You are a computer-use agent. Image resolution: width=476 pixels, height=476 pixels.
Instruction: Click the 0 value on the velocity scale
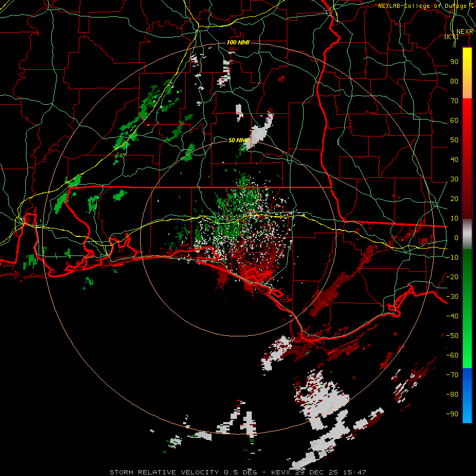(456, 237)
